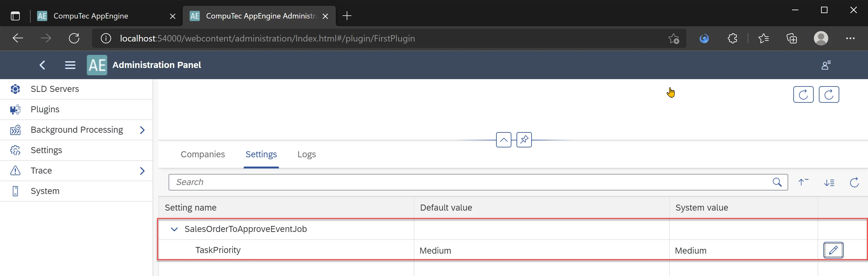The width and height of the screenshot is (868, 276).
Task: Open the Logs tab
Action: pos(306,154)
